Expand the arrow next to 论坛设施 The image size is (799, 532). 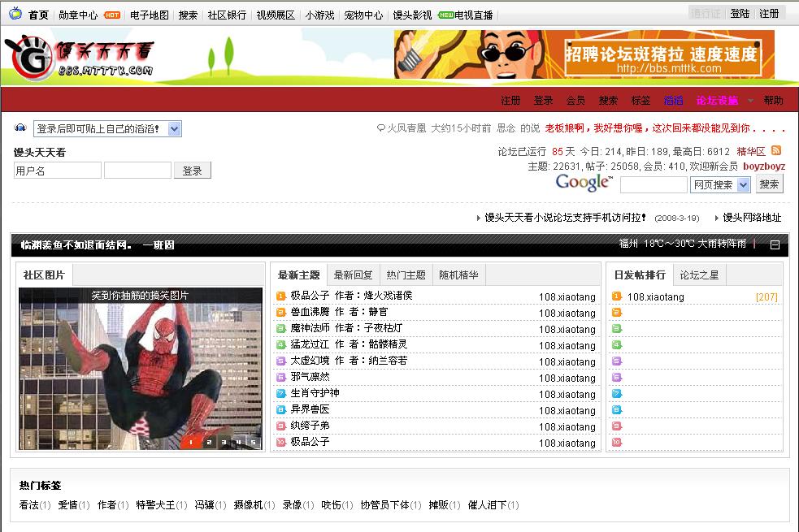tap(750, 101)
